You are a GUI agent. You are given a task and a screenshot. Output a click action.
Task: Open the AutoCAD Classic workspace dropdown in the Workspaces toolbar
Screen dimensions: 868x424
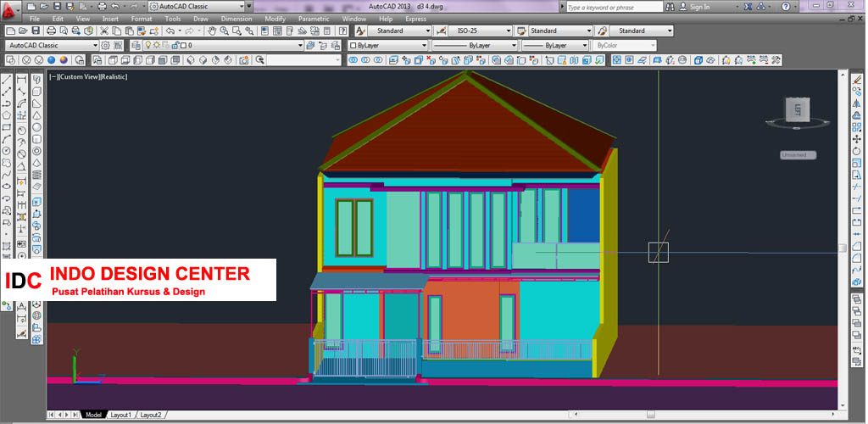[52, 46]
